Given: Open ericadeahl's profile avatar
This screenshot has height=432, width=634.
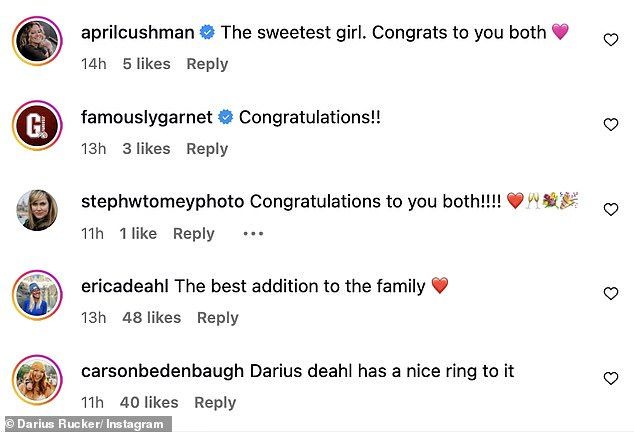Looking at the screenshot, I should pyautogui.click(x=39, y=294).
